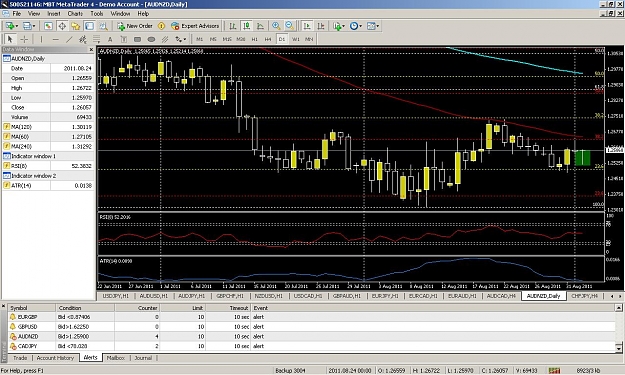Select the trendline drawing tool
Screen dimensions: 625x375
69,39
